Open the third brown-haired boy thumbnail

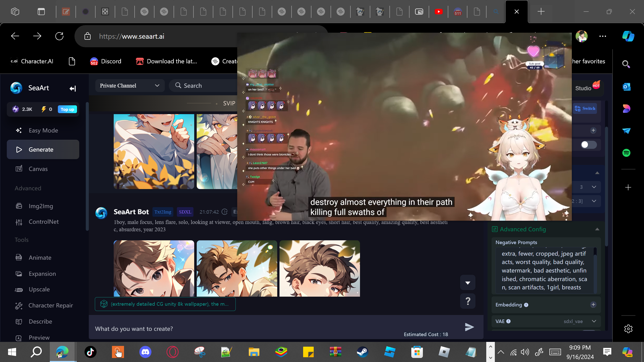point(320,268)
